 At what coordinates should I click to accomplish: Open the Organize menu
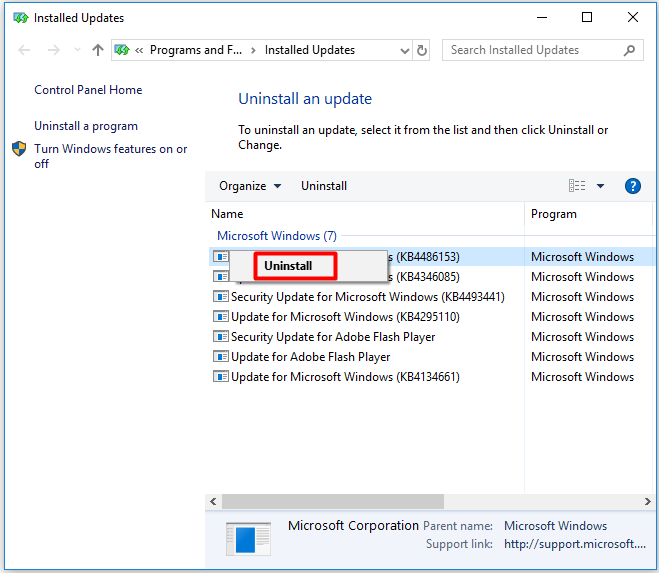tap(250, 186)
